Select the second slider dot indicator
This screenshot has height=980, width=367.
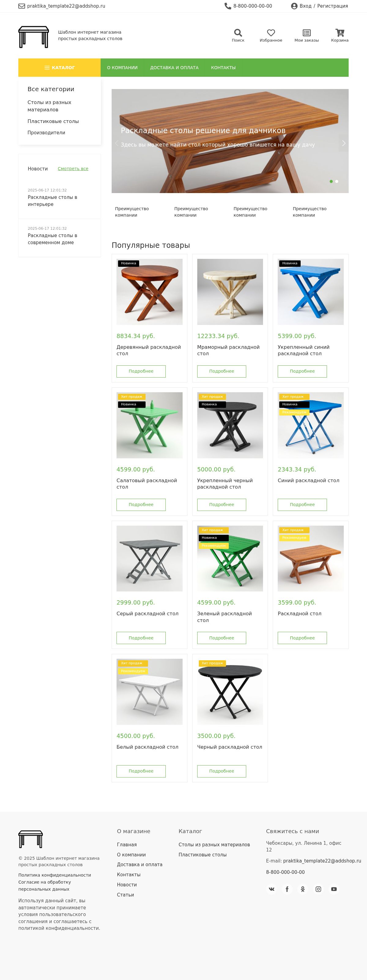click(337, 181)
